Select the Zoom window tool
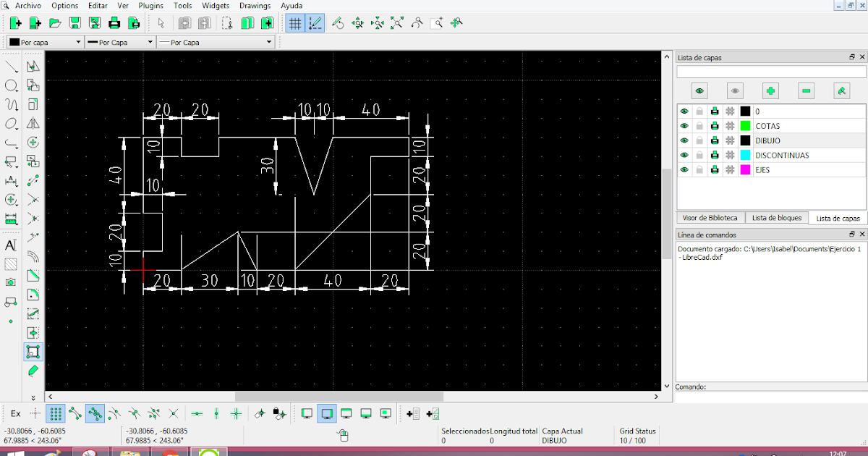868x456 pixels. click(436, 22)
